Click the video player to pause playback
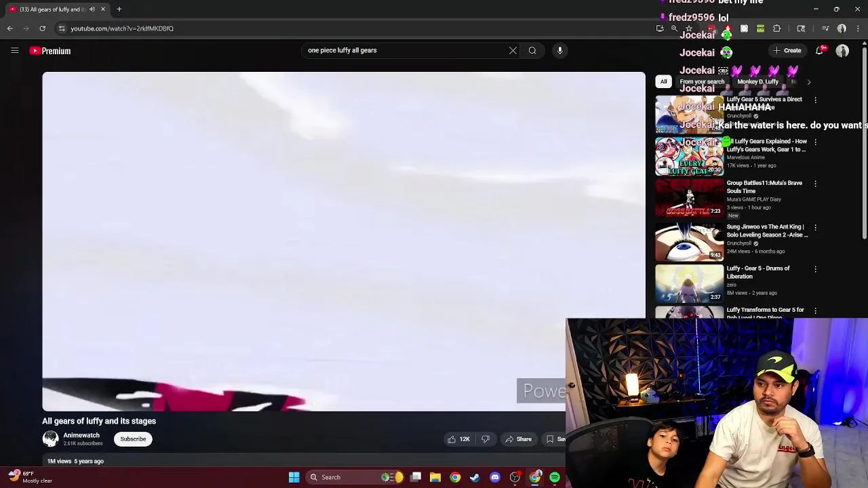Screen dimensions: 868x488 coord(344,241)
